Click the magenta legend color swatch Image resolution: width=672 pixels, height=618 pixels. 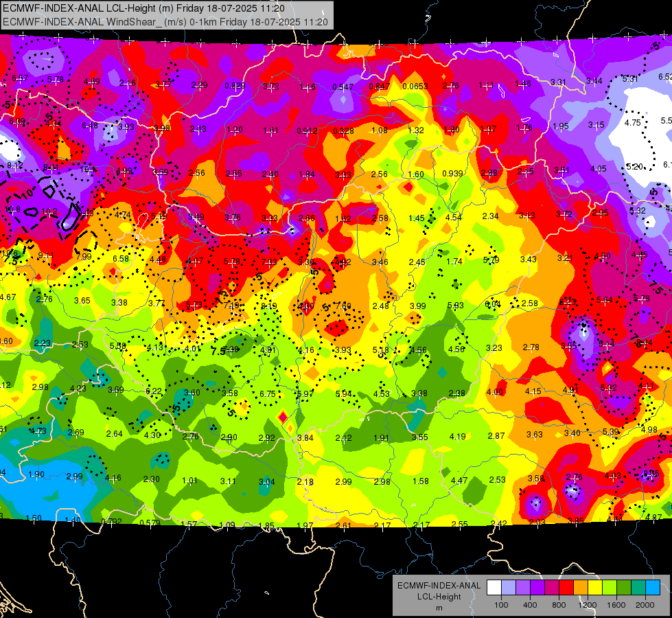click(x=552, y=588)
